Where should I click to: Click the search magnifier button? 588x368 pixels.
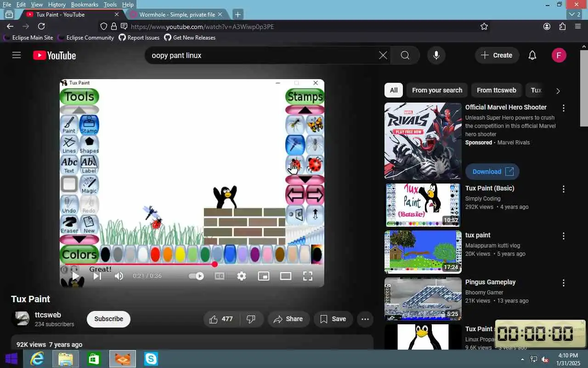pyautogui.click(x=405, y=55)
